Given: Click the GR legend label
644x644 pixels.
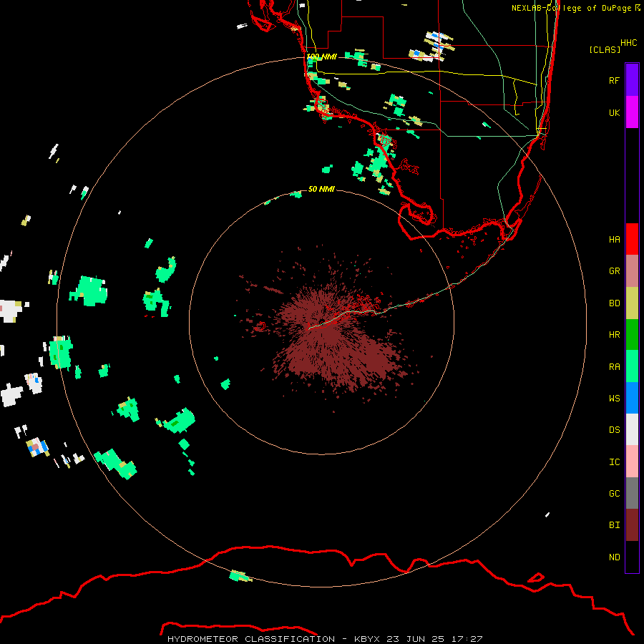Looking at the screenshot, I should (614, 271).
